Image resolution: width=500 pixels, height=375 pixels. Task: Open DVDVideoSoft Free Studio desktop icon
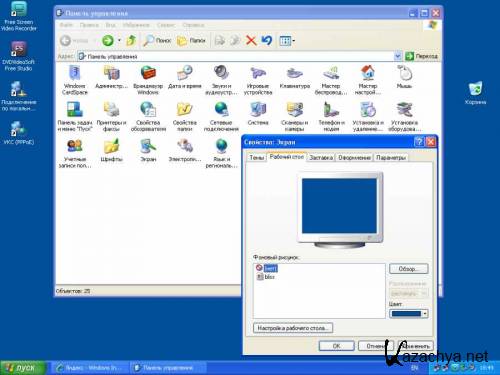[18, 56]
